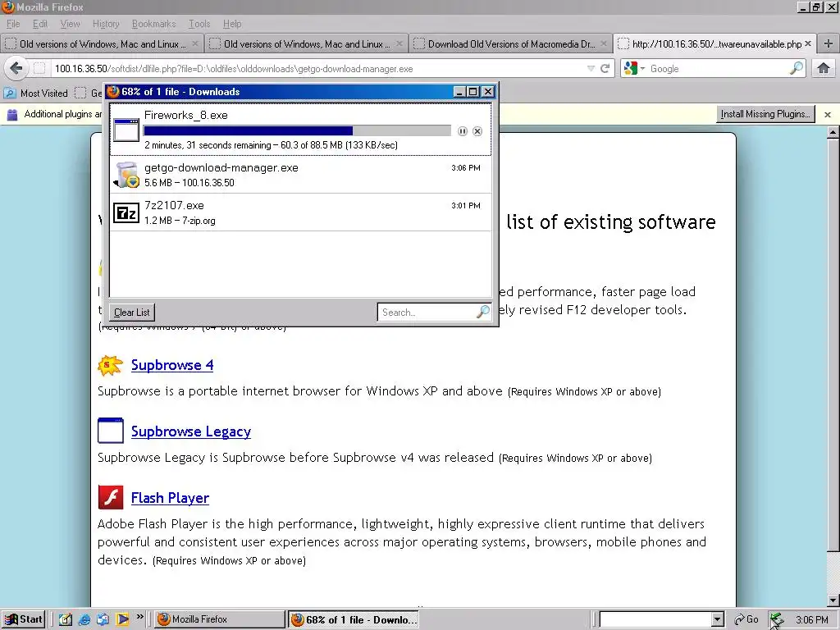Open the View menu
Image resolution: width=840 pixels, height=630 pixels.
(70, 24)
